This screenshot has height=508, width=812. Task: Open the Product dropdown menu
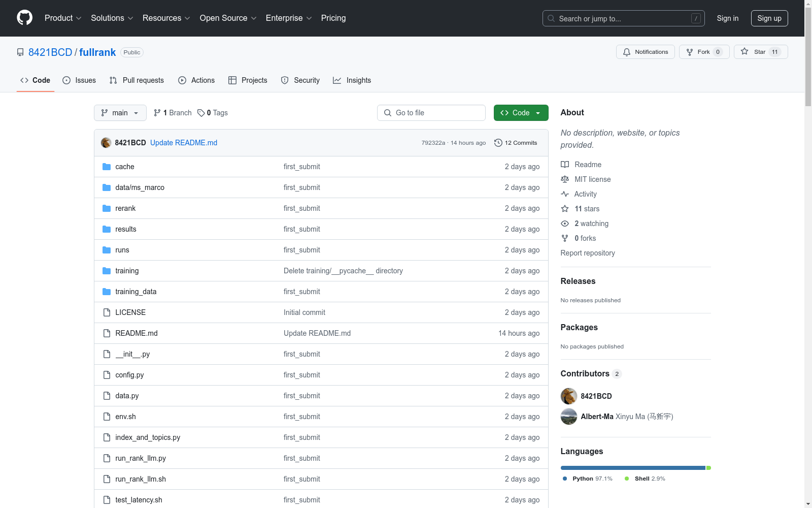coord(63,18)
